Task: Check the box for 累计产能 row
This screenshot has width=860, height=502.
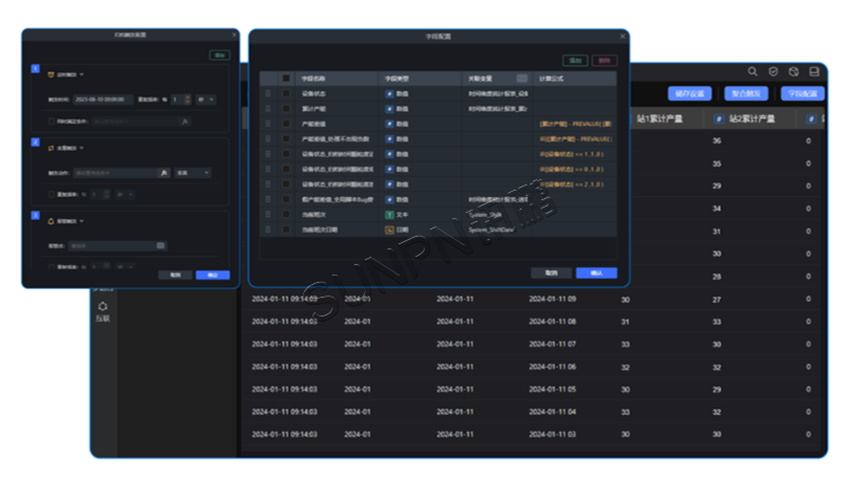Action: (x=286, y=108)
